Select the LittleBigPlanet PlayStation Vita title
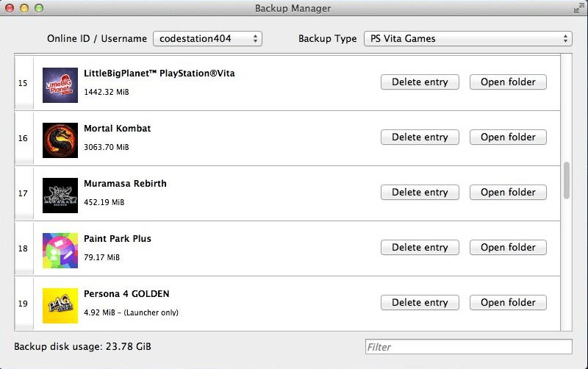The height and width of the screenshot is (369, 588). (x=159, y=74)
